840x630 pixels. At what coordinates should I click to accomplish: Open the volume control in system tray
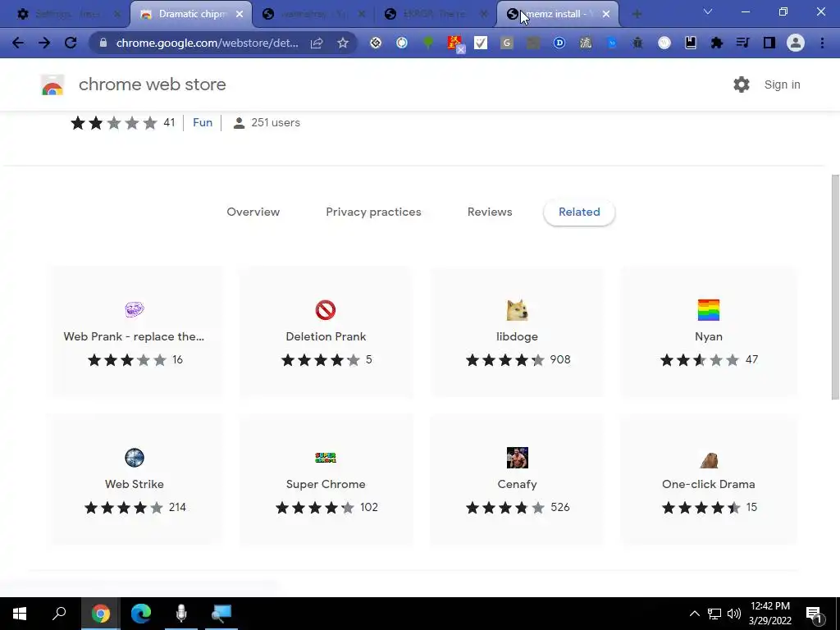click(x=734, y=614)
